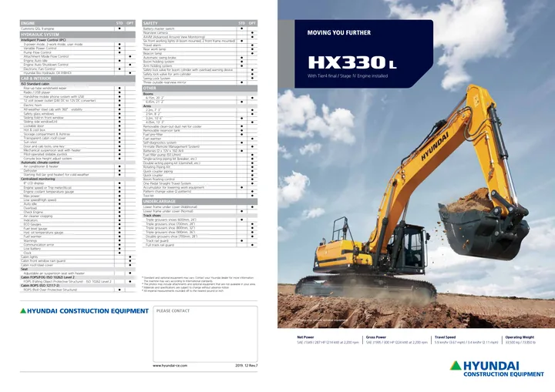555x392 pixels.
Task: Click the UNDERCARRIAGE section header
Action: pyautogui.click(x=200, y=202)
